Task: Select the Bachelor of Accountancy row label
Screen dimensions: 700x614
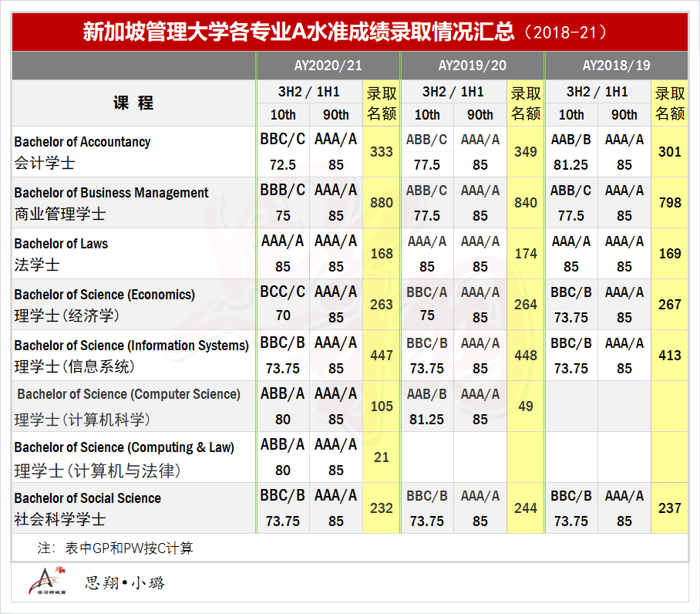Action: pyautogui.click(x=82, y=142)
